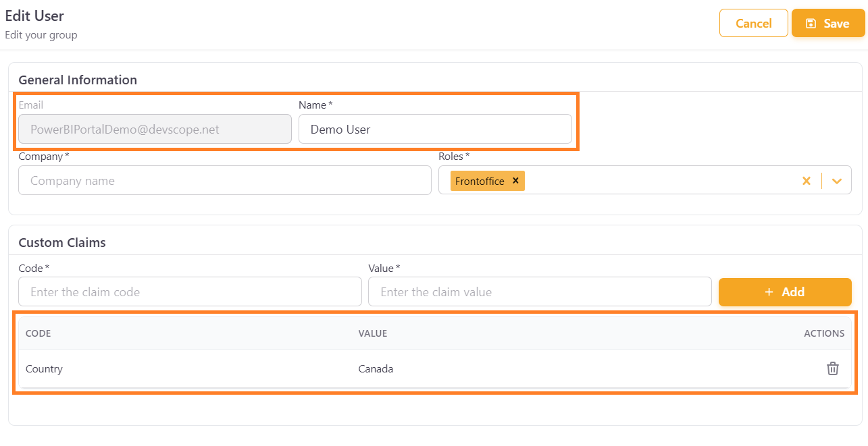Focus the Name field with Demo User
868x446 pixels.
pyautogui.click(x=435, y=130)
